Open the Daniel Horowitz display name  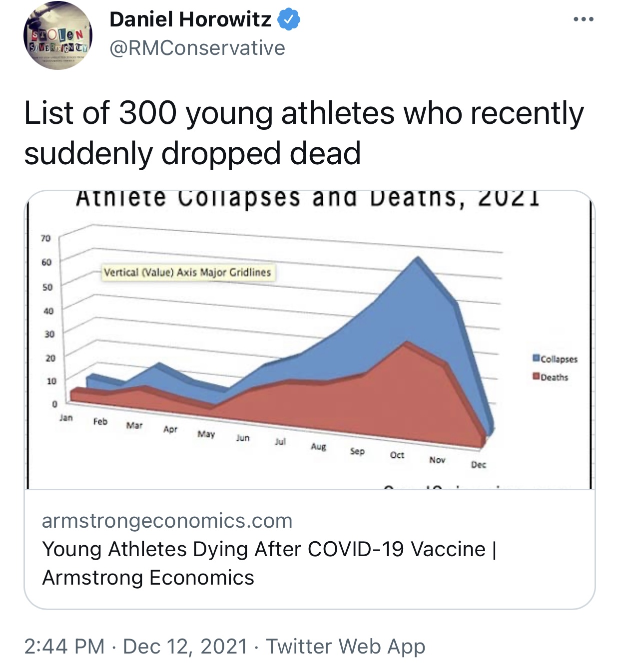tap(190, 19)
